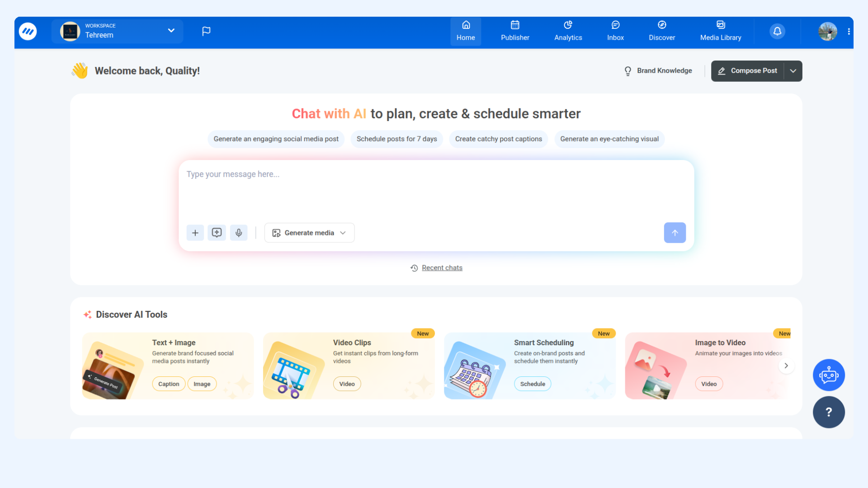Viewport: 868px width, 488px height.
Task: Expand the Tehreem workspace dropdown
Action: (x=171, y=31)
